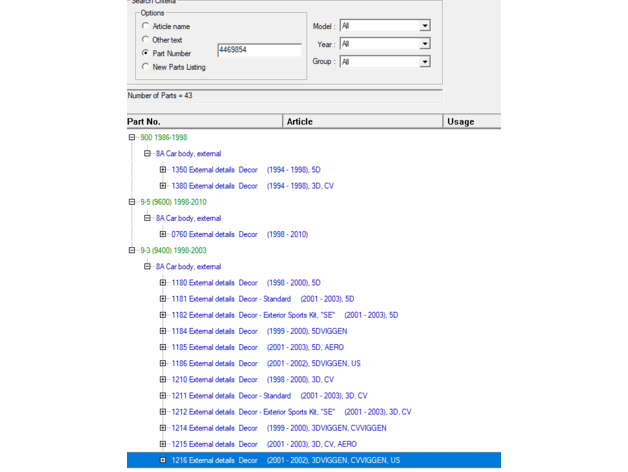
Task: Select the 1214 Decor 3DVIGGEN, CVVIGGEN item
Action: point(278,428)
